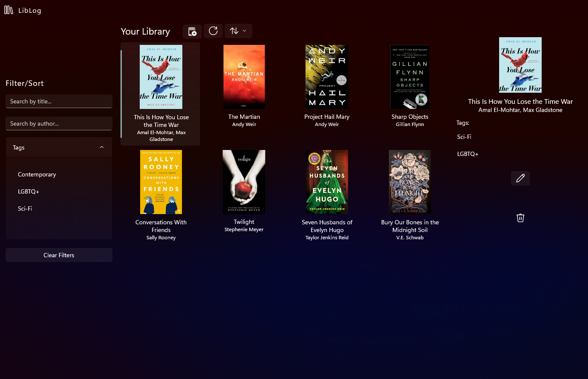Filter by Sci-Fi tag in sidebar
The width and height of the screenshot is (588, 379).
pos(25,209)
